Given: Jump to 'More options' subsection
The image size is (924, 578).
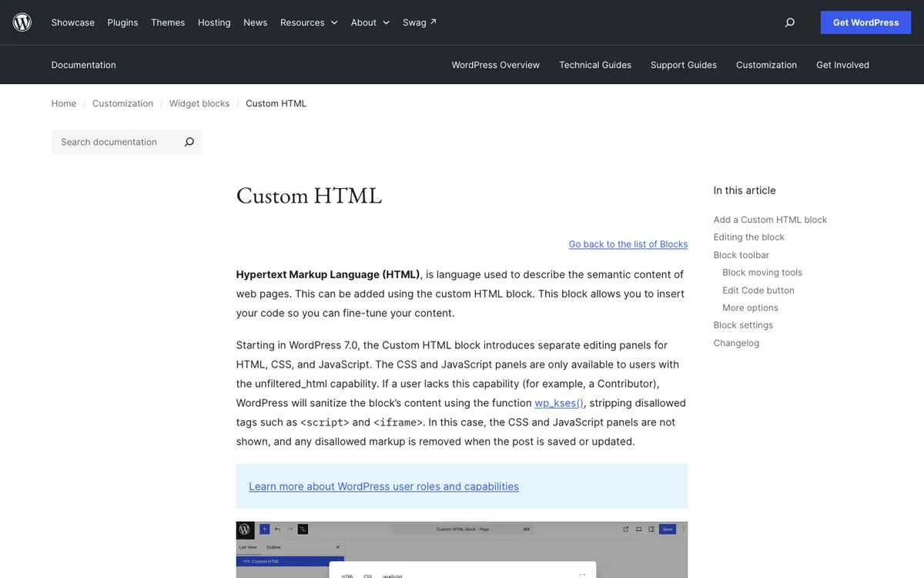Looking at the screenshot, I should click(751, 307).
